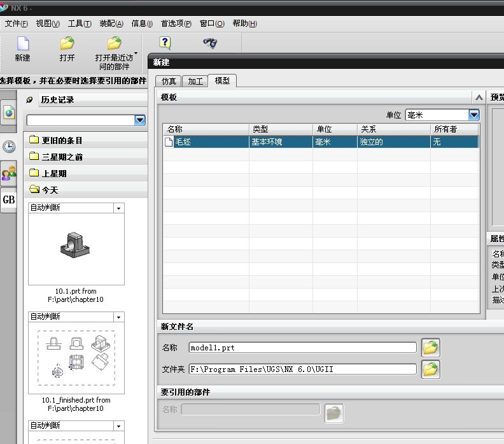504x444 pixels.
Task: Sort templates by 所有者 column
Action: click(454, 129)
